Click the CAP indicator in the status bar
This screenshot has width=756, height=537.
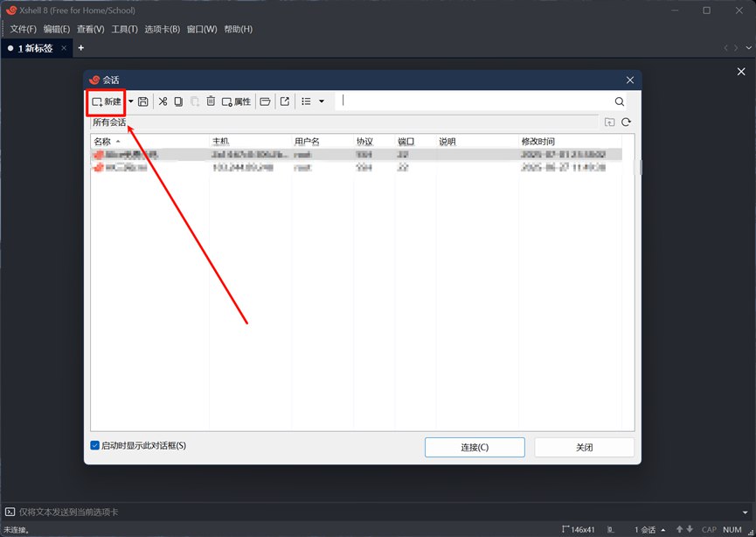point(709,529)
